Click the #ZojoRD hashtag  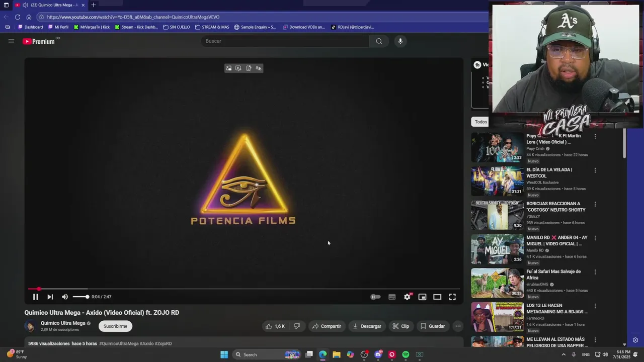coord(164,344)
